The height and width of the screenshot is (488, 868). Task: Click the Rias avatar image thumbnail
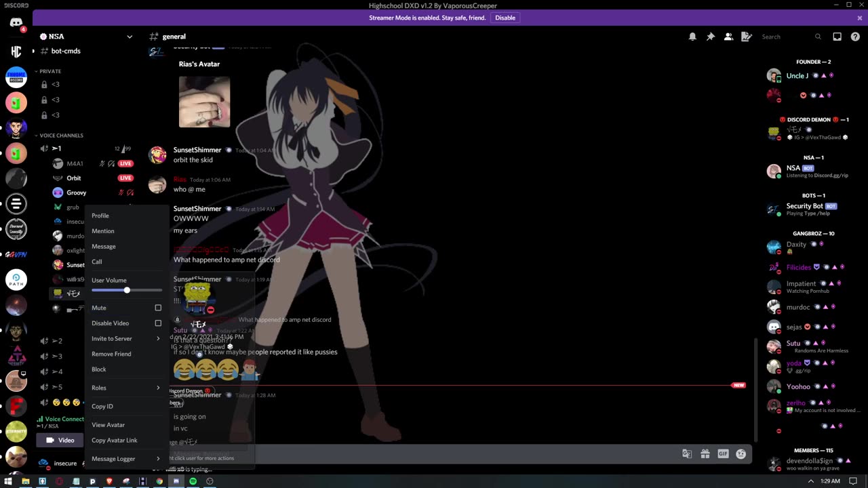click(x=204, y=102)
